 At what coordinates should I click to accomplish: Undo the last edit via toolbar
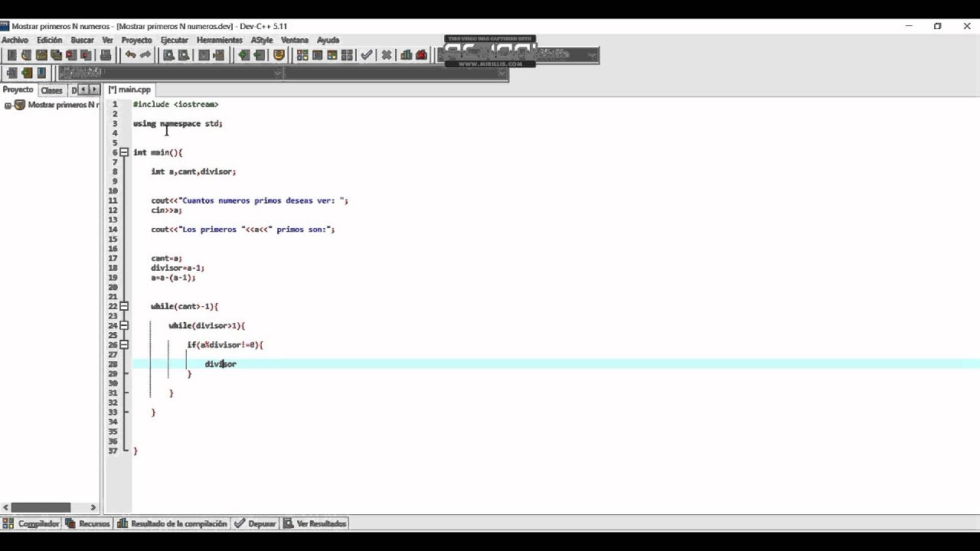(x=130, y=55)
